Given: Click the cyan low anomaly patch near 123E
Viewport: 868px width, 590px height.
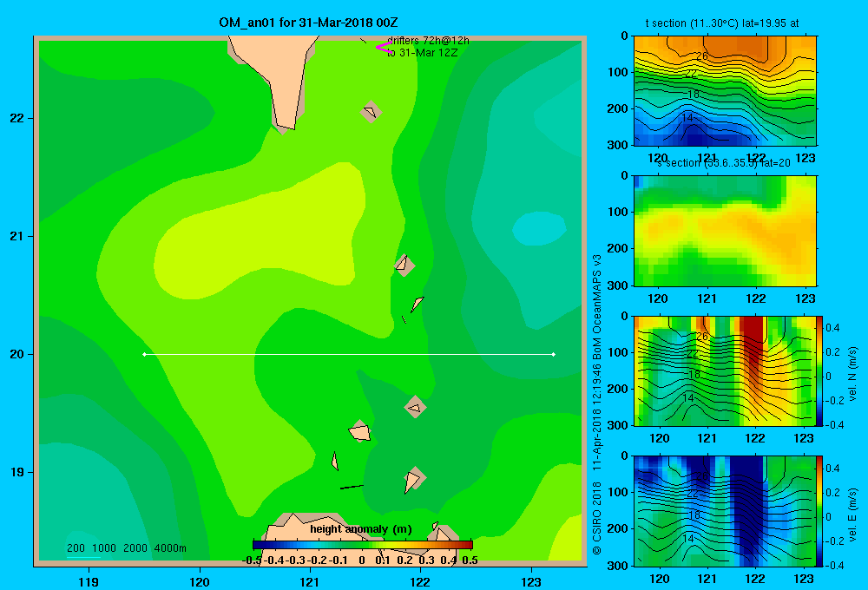Looking at the screenshot, I should coord(539,228).
